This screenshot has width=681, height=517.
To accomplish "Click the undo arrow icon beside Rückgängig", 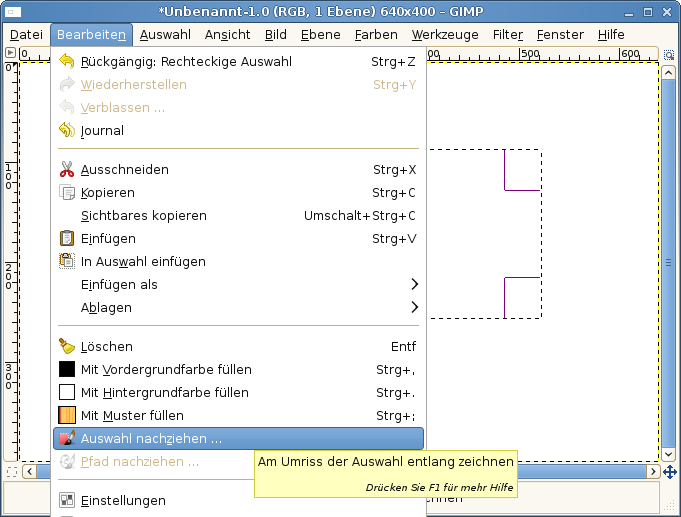I will pyautogui.click(x=67, y=62).
